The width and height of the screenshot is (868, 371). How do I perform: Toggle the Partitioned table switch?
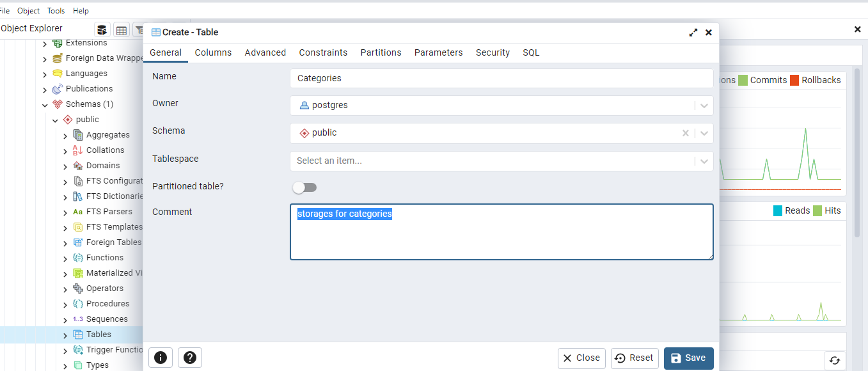coord(304,187)
